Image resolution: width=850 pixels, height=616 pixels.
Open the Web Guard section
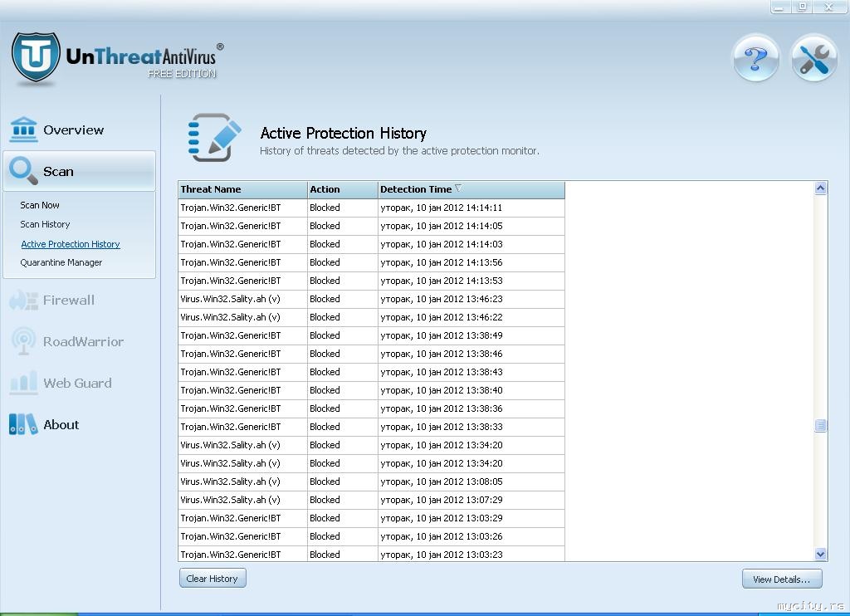[77, 383]
